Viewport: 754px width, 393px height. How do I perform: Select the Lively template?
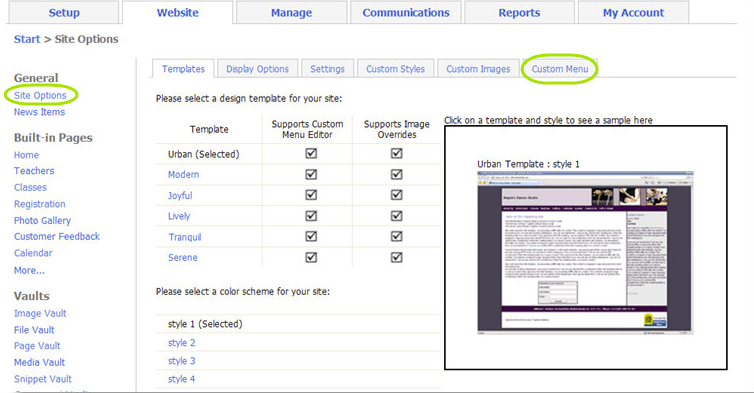(x=179, y=216)
